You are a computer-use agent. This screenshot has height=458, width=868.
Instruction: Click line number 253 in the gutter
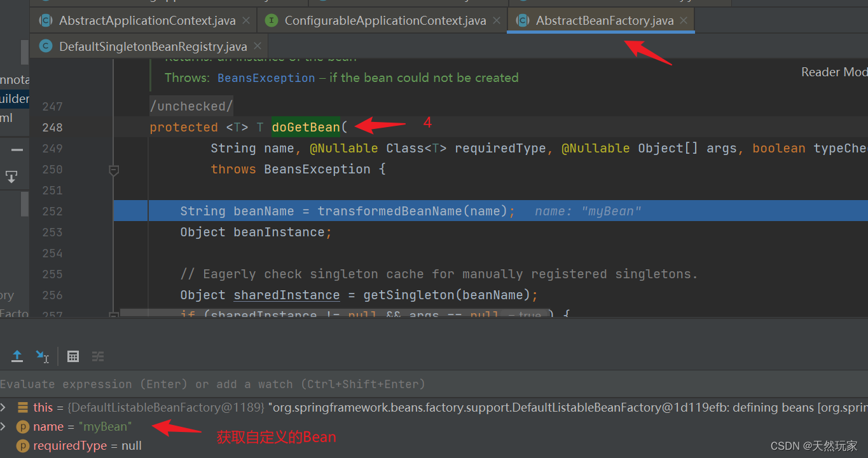click(x=52, y=232)
